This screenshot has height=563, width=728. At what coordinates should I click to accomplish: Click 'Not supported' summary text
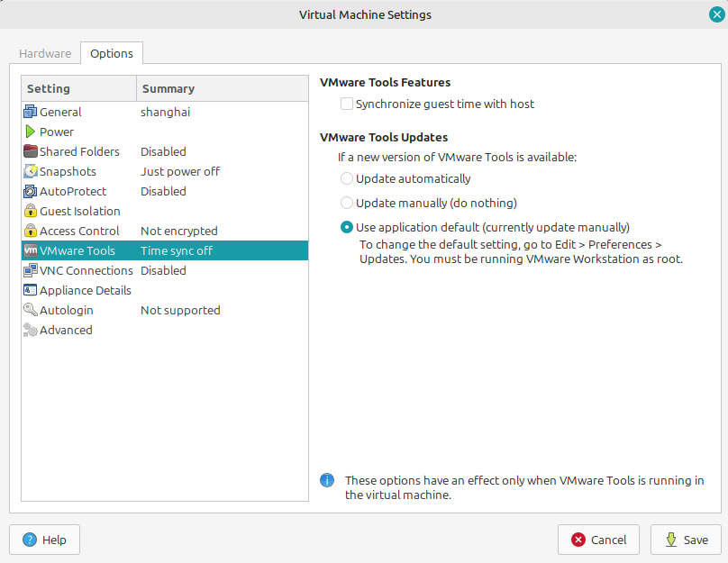(x=180, y=310)
